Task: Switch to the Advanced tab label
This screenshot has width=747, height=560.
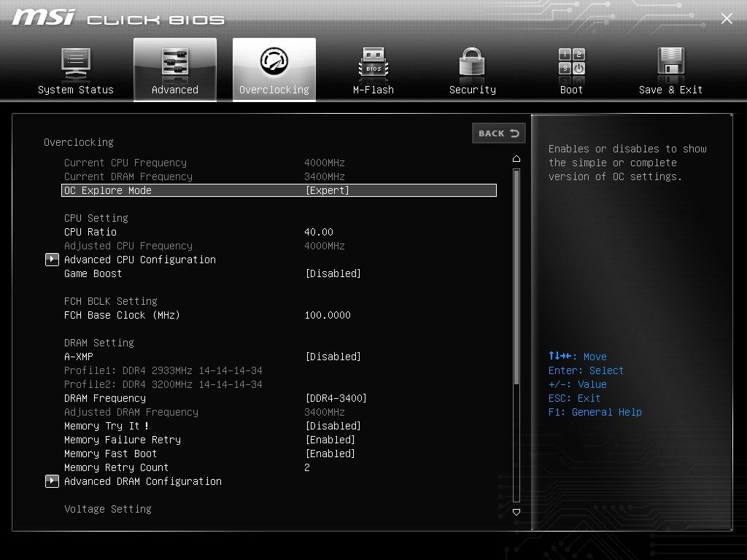Action: point(175,90)
